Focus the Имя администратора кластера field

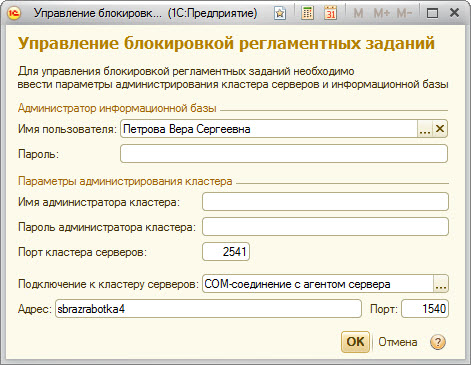pos(325,202)
